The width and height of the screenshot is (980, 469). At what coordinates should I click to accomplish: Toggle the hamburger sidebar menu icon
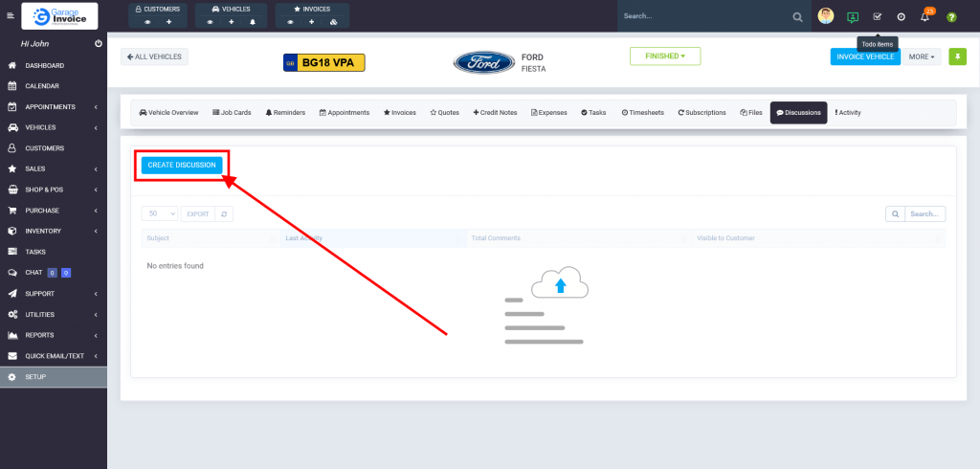pyautogui.click(x=10, y=15)
